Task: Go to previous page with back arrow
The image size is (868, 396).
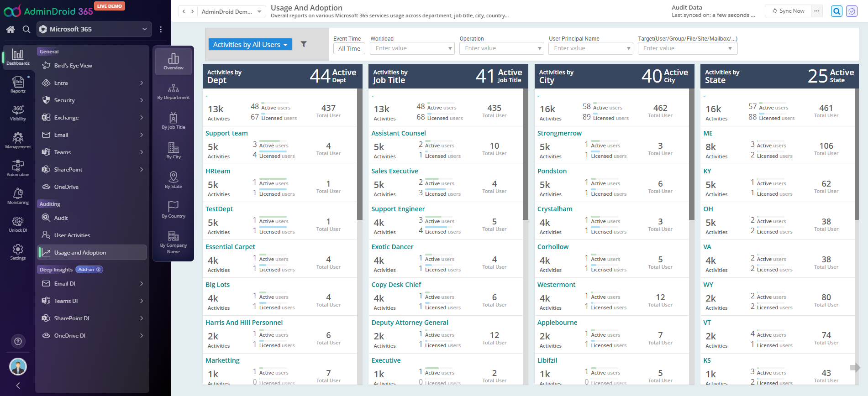Action: point(184,11)
